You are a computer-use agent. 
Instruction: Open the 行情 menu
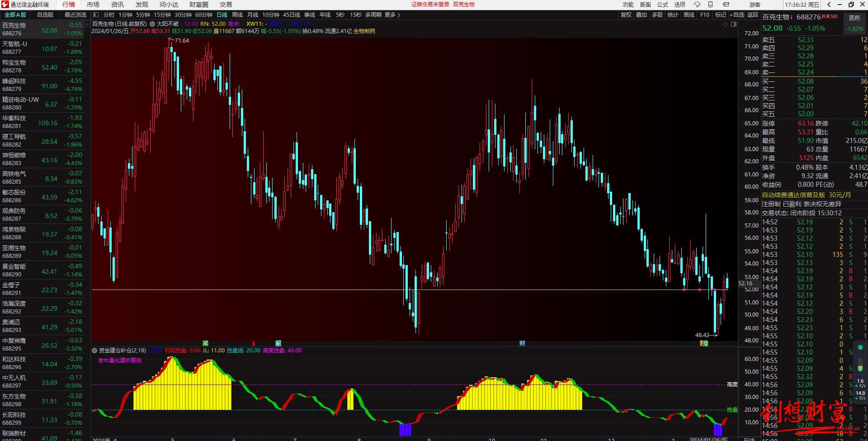(x=69, y=5)
